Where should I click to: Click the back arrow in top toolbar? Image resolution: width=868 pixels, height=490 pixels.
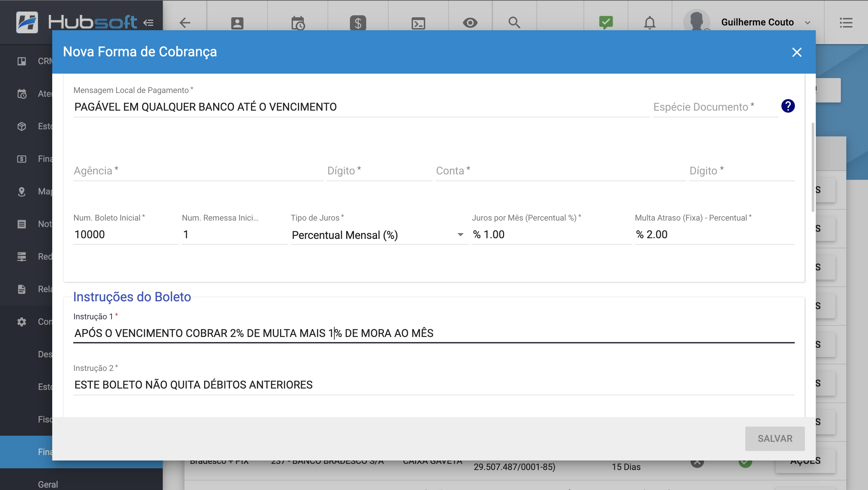pyautogui.click(x=185, y=23)
